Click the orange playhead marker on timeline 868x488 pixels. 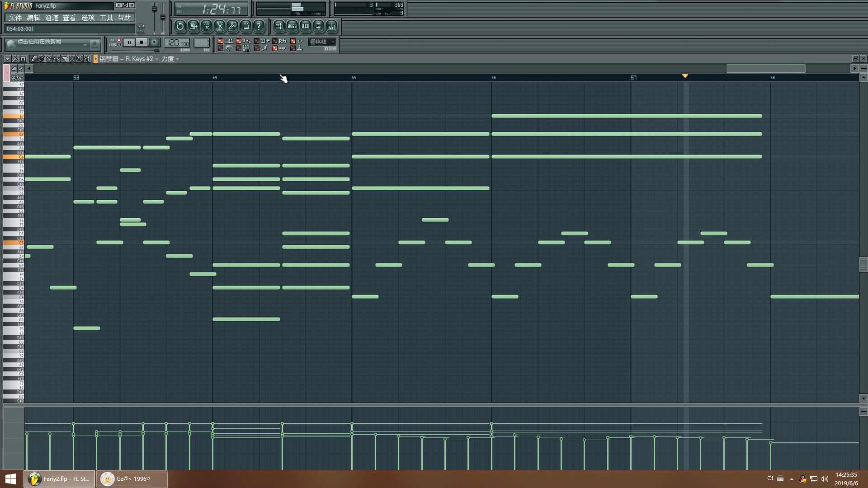[685, 76]
